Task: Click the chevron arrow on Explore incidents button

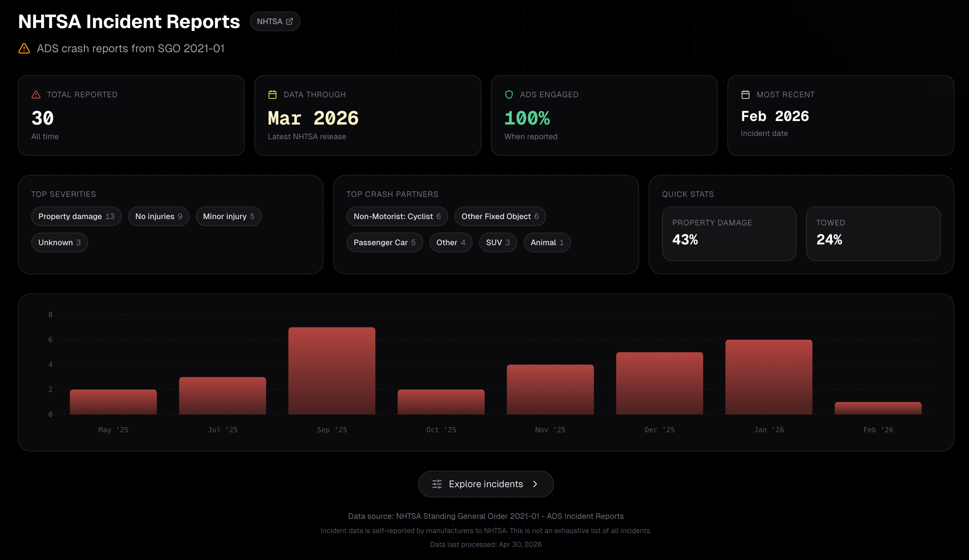Action: [x=535, y=484]
